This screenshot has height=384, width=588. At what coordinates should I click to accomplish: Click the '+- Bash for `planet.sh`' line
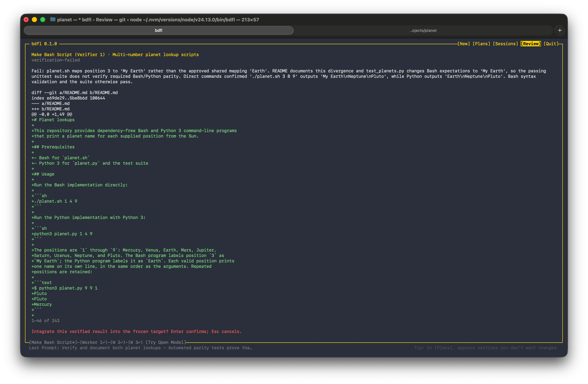pyautogui.click(x=60, y=158)
